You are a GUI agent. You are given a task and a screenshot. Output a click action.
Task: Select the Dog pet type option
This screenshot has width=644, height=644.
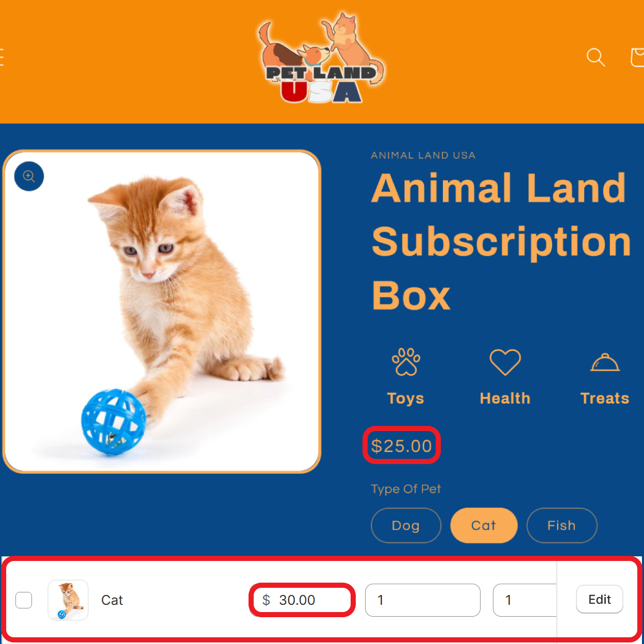(406, 525)
